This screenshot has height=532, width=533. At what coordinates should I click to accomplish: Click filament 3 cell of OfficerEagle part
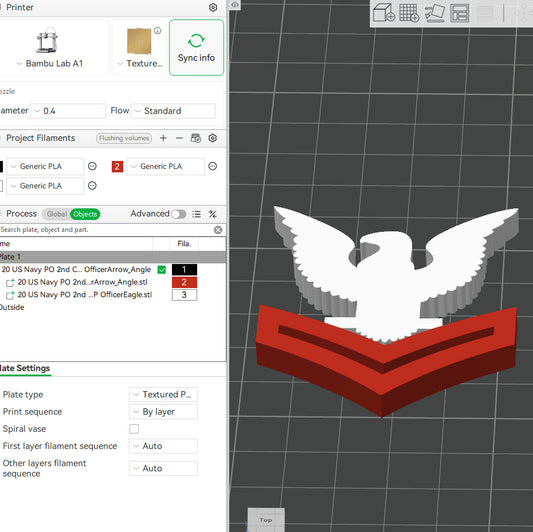click(x=184, y=295)
